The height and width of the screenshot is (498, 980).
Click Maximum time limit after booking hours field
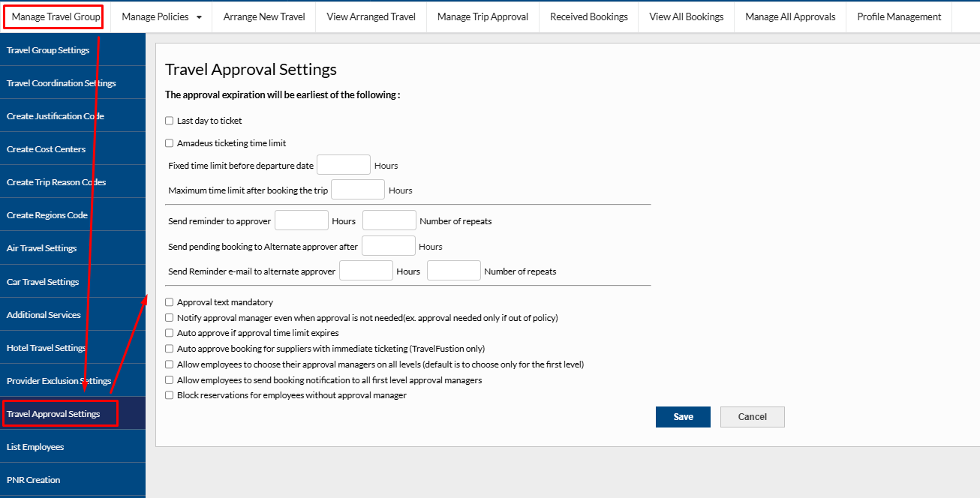(358, 190)
